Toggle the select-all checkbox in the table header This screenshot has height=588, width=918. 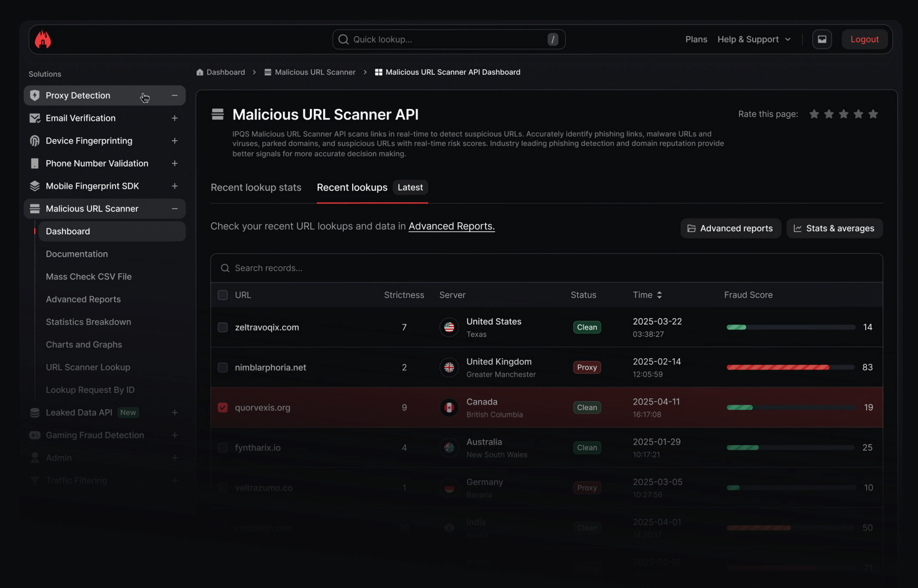tap(222, 295)
